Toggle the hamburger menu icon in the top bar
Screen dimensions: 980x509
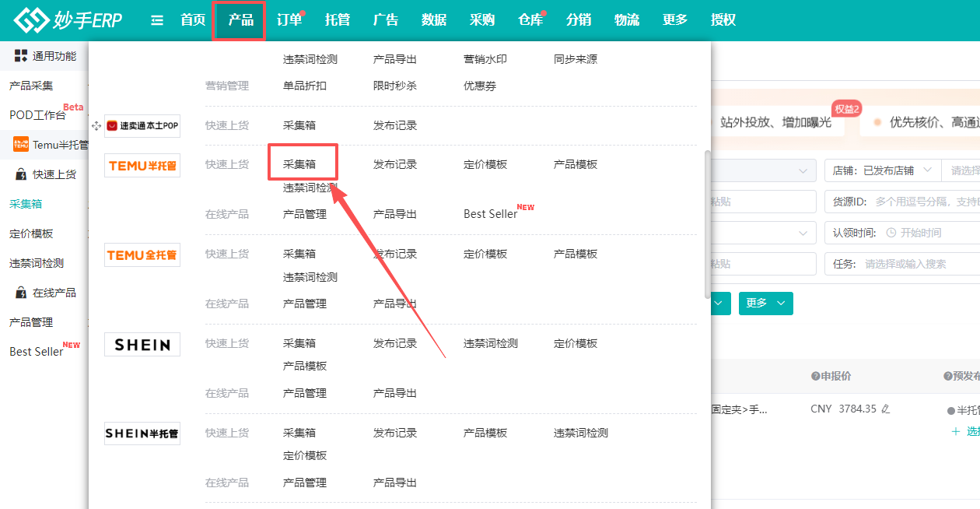click(157, 20)
